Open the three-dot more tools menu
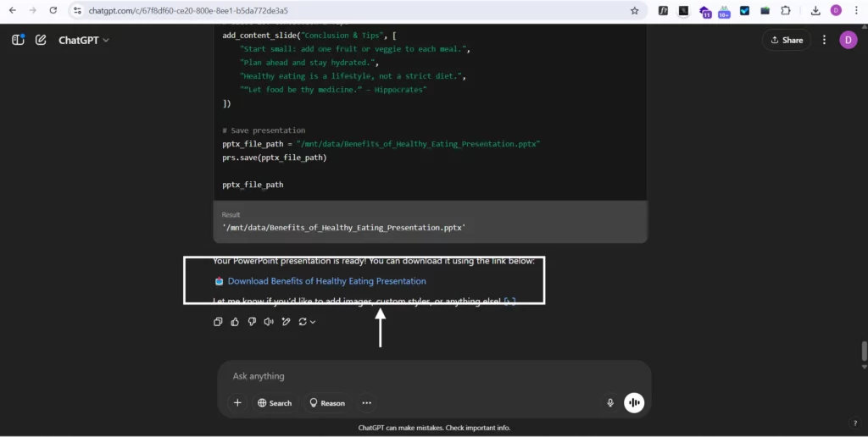This screenshot has height=437, width=868. 366,403
